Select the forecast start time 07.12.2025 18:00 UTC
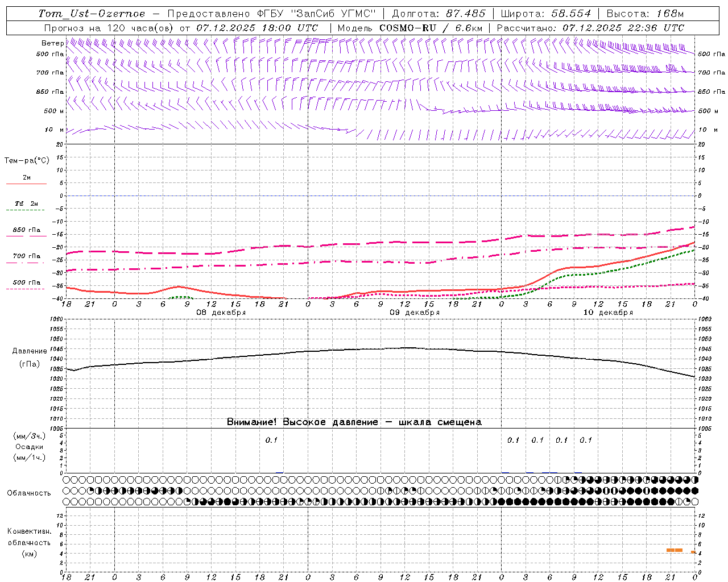The height and width of the screenshot is (582, 728). coord(258,28)
